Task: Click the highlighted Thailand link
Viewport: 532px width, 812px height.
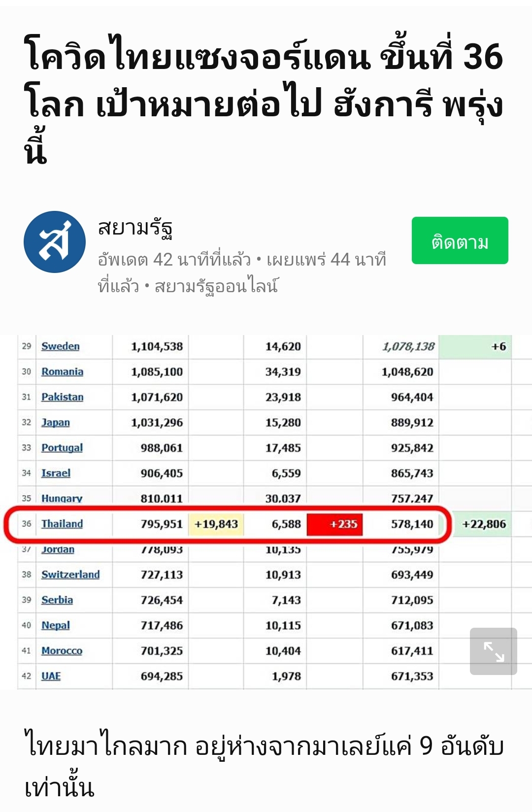Action: point(62,524)
